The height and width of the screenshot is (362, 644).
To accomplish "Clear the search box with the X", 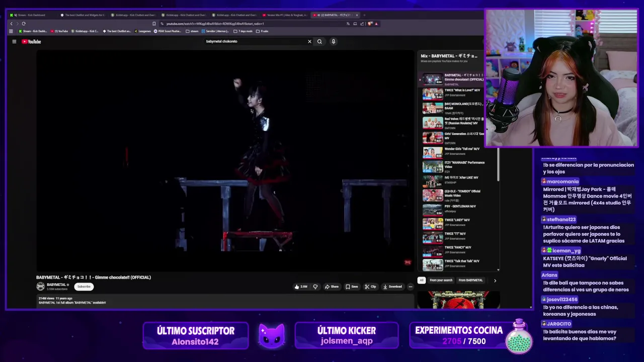I will pos(309,42).
